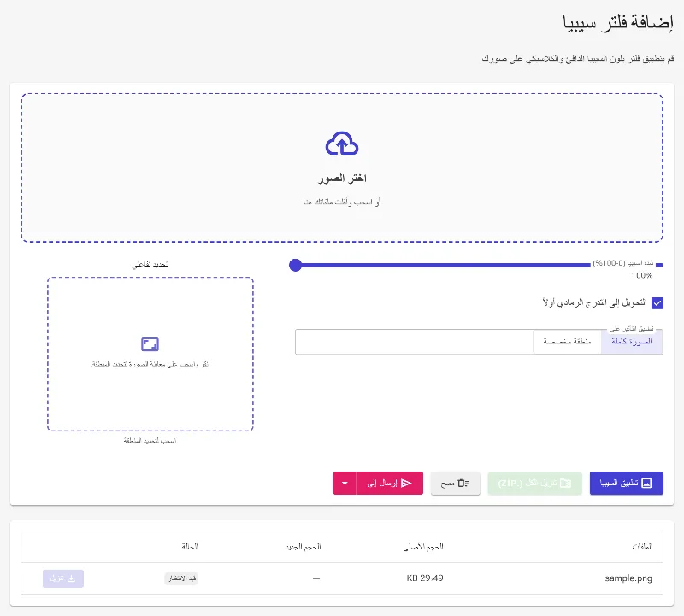This screenshot has width=684, height=616.
Task: Click the sepia intensity slider handle
Action: point(295,265)
